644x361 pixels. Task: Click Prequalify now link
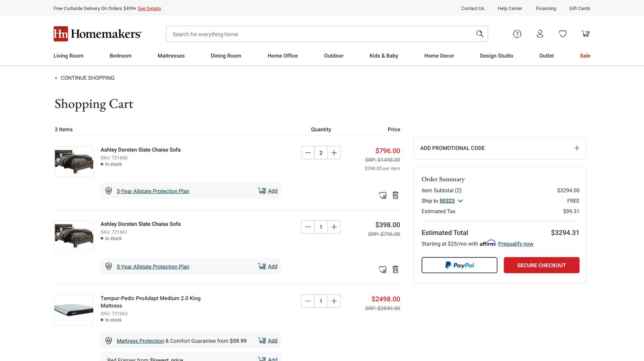pos(516,244)
